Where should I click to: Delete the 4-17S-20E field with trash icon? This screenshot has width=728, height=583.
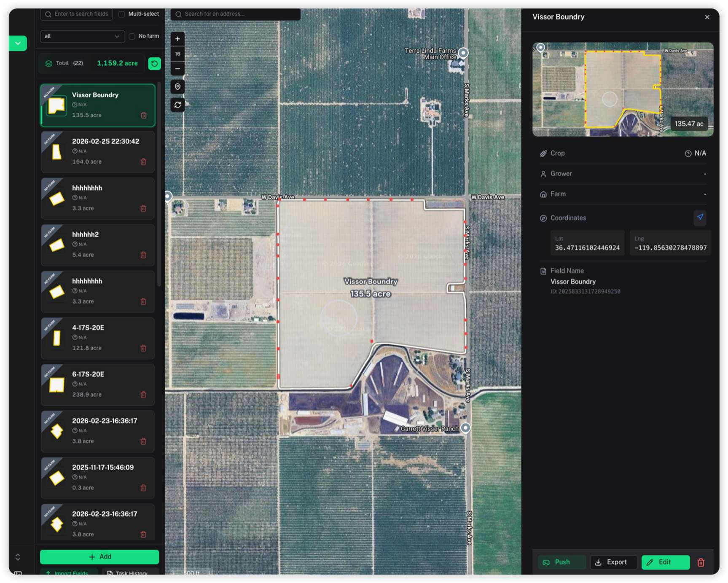[143, 348]
